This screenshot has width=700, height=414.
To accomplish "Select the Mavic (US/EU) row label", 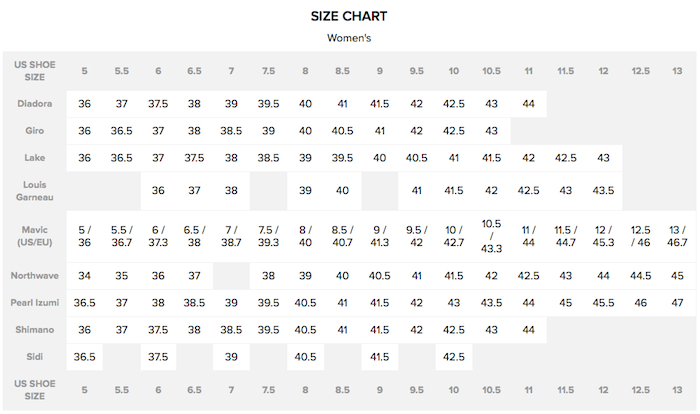I will pyautogui.click(x=35, y=236).
